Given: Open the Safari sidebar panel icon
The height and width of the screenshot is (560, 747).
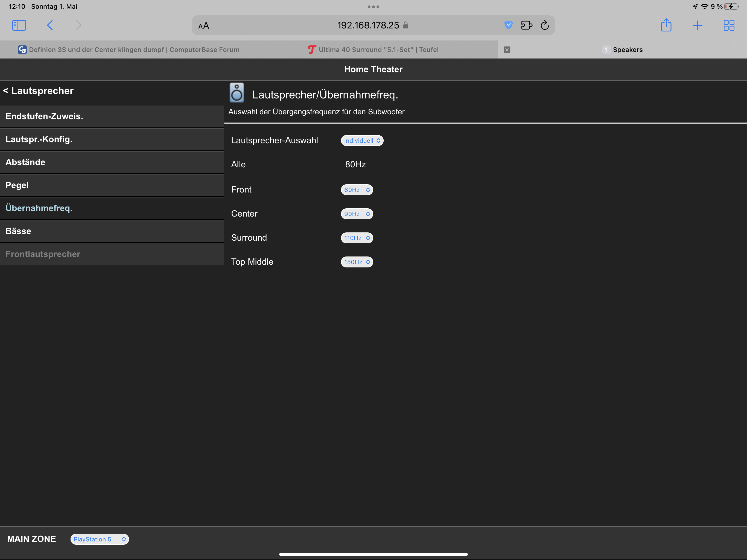Looking at the screenshot, I should click(19, 25).
